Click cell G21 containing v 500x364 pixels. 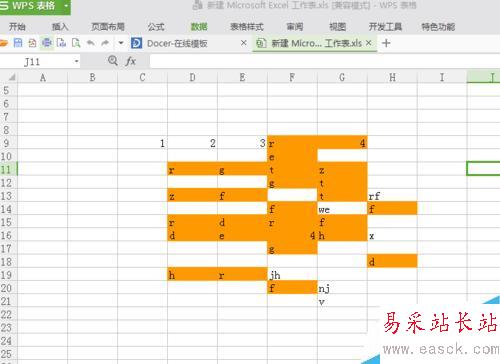point(342,301)
